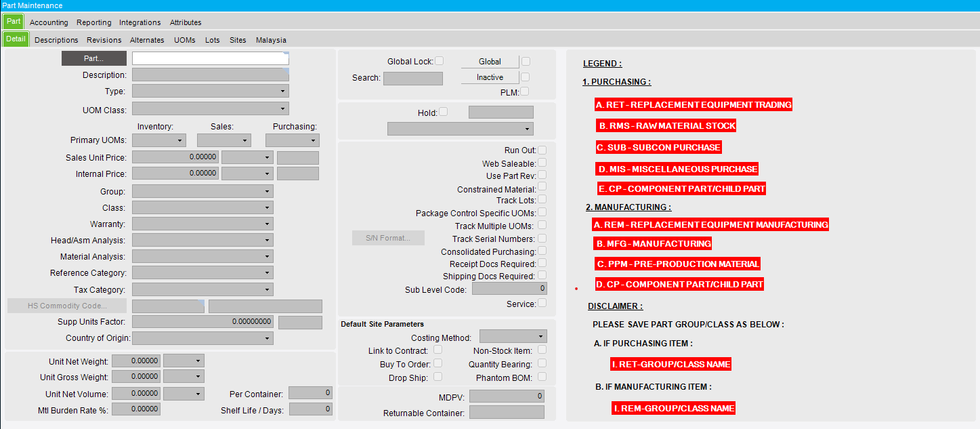Open the Unit Net Weight UOM dropdown
The height and width of the screenshot is (429, 980).
click(x=184, y=361)
